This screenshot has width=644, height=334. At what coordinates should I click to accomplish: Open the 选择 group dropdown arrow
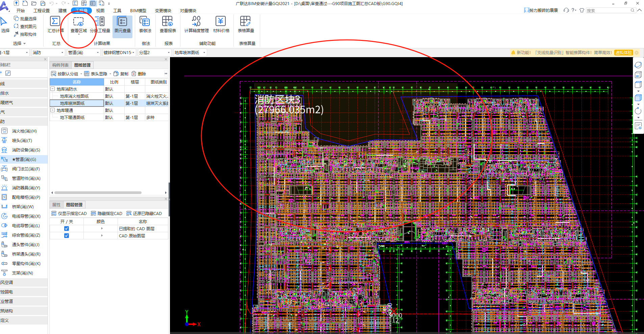pyautogui.click(x=24, y=44)
